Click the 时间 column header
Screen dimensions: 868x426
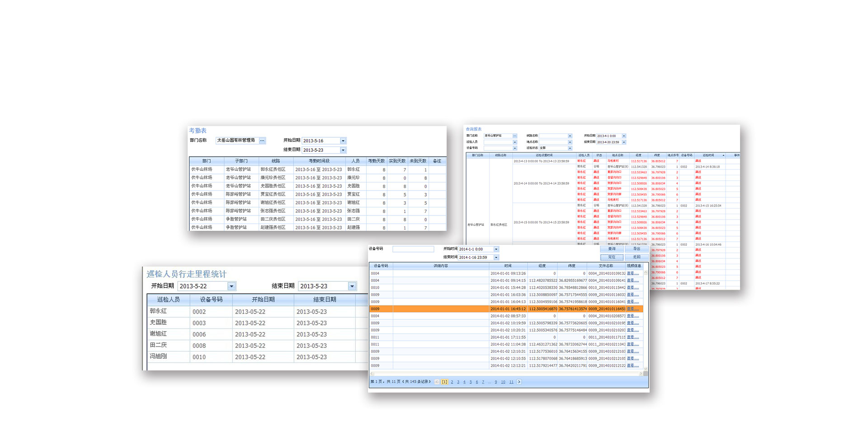click(508, 266)
